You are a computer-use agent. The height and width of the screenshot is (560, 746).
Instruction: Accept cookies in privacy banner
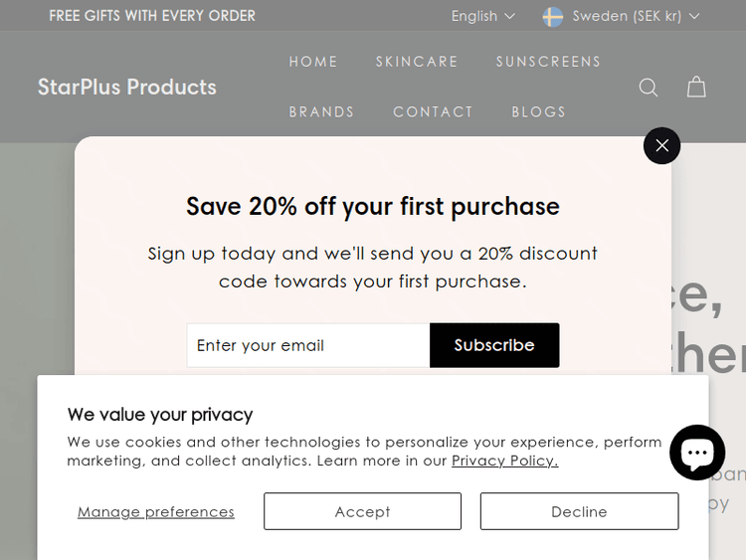[362, 511]
